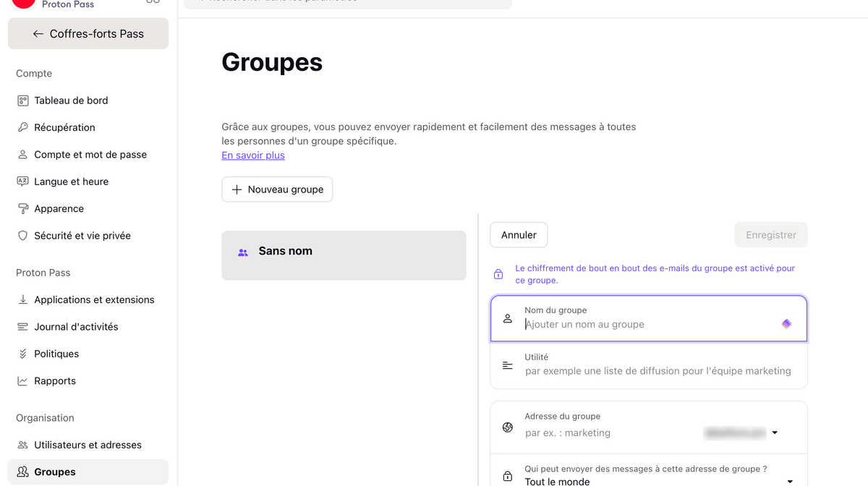This screenshot has width=868, height=486.
Task: Click the Applications et extensions download icon
Action: coord(22,299)
